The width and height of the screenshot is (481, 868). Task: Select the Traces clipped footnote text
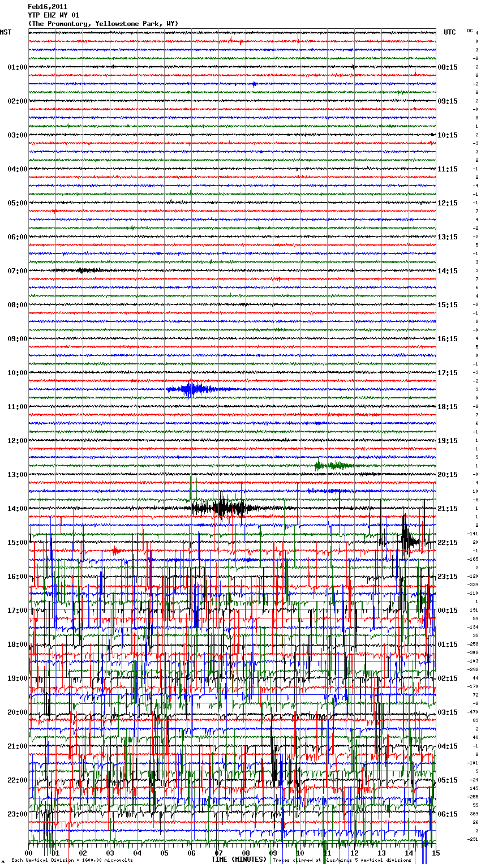click(342, 860)
